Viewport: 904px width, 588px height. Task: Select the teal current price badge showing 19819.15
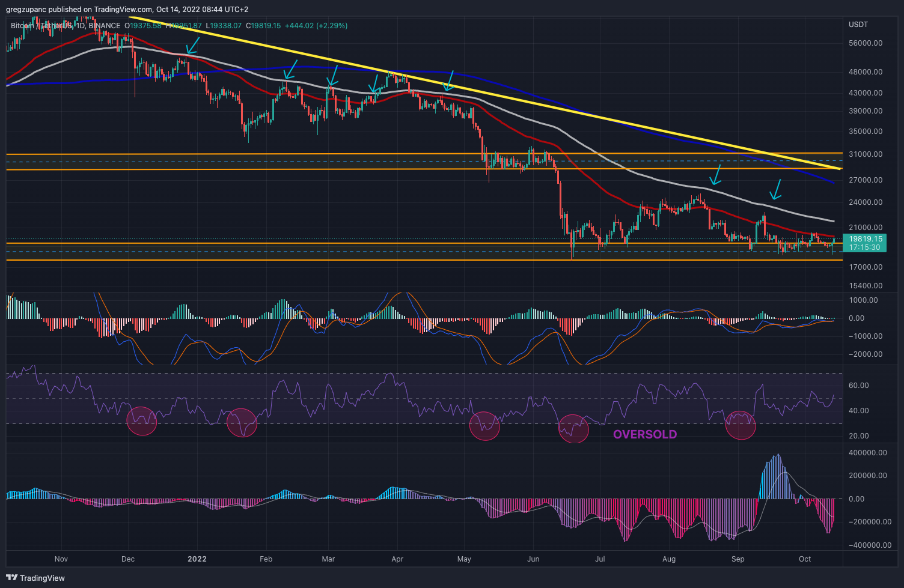pyautogui.click(x=866, y=238)
